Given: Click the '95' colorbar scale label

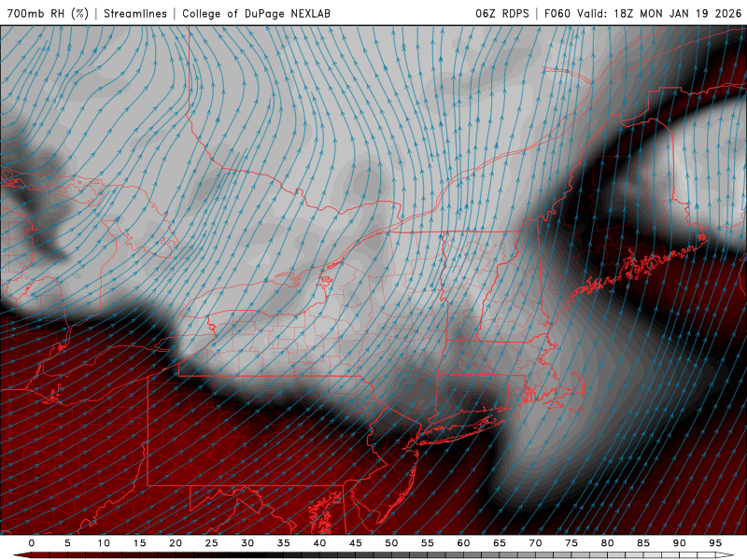Looking at the screenshot, I should pyautogui.click(x=715, y=543).
